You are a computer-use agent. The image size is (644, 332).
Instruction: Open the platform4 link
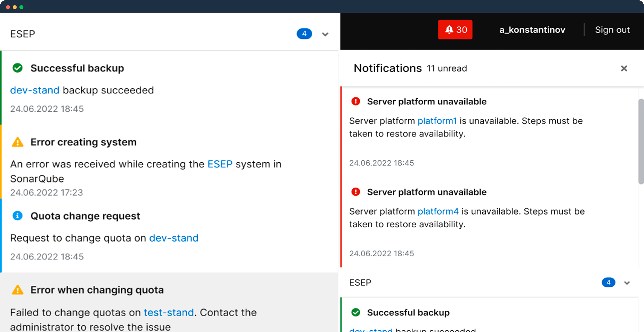click(x=438, y=211)
